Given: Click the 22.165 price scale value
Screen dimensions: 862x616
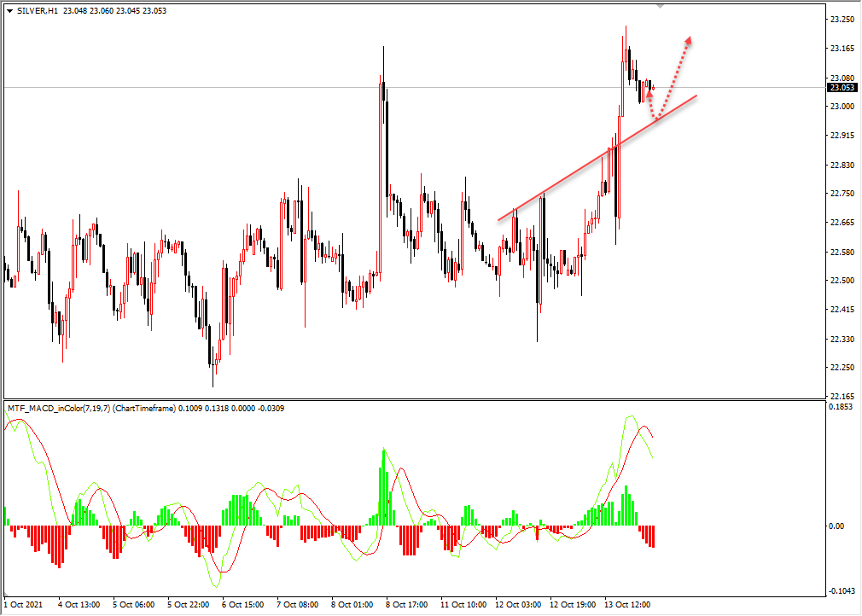Looking at the screenshot, I should 842,396.
